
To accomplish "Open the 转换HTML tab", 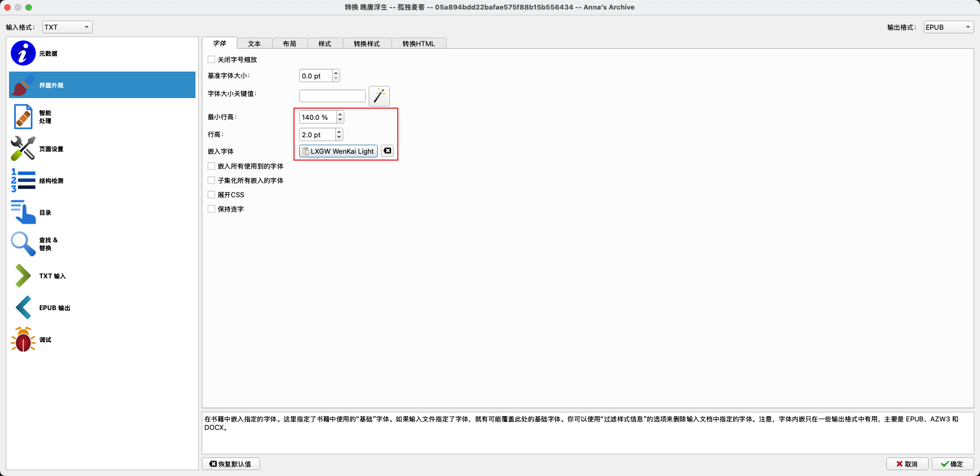I will tap(418, 44).
